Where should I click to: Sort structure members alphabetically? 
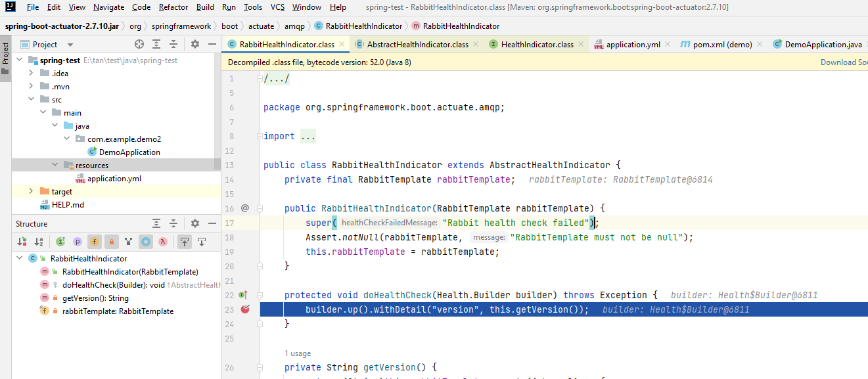(x=38, y=242)
